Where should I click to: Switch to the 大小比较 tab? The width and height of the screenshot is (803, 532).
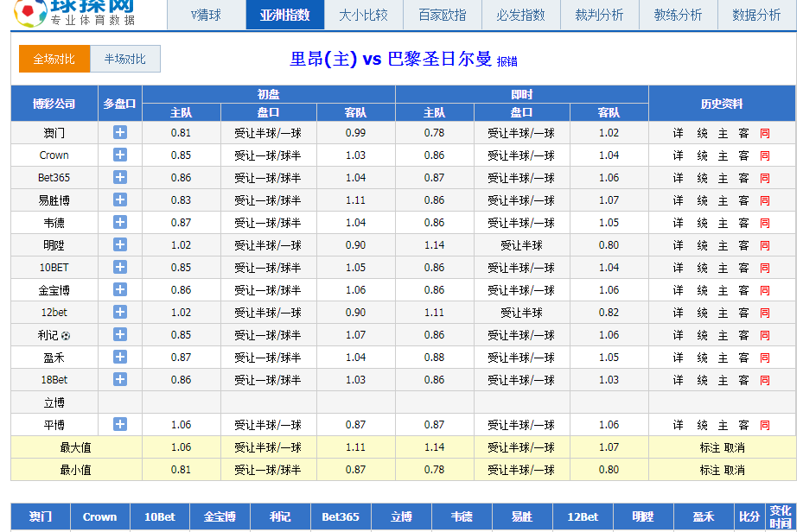point(364,15)
